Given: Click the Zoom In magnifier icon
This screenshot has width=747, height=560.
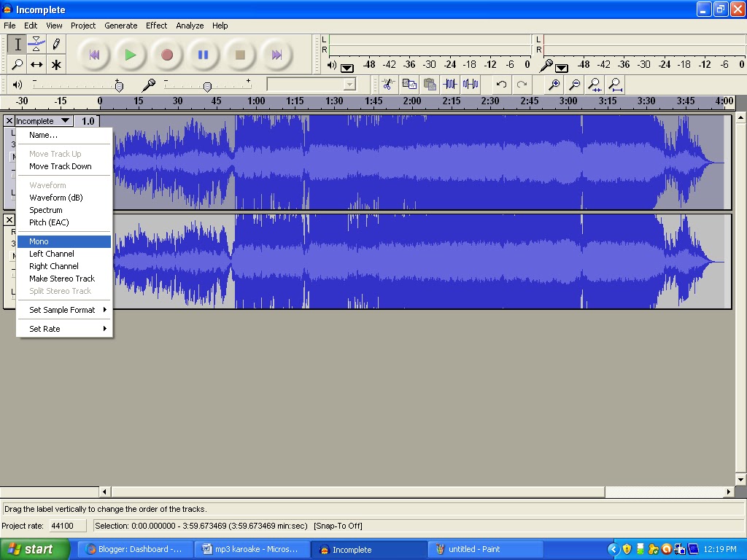Looking at the screenshot, I should click(x=554, y=85).
